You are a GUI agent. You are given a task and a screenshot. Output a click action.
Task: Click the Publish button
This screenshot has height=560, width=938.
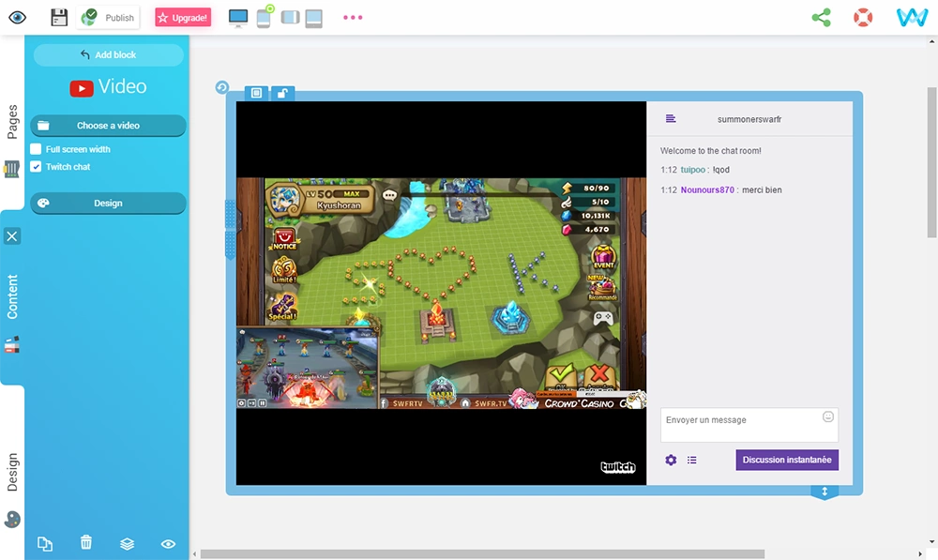(108, 17)
